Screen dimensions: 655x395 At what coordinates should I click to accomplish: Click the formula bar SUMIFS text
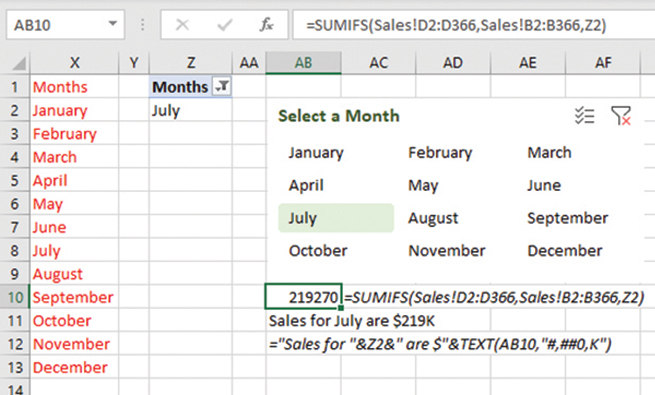[456, 25]
